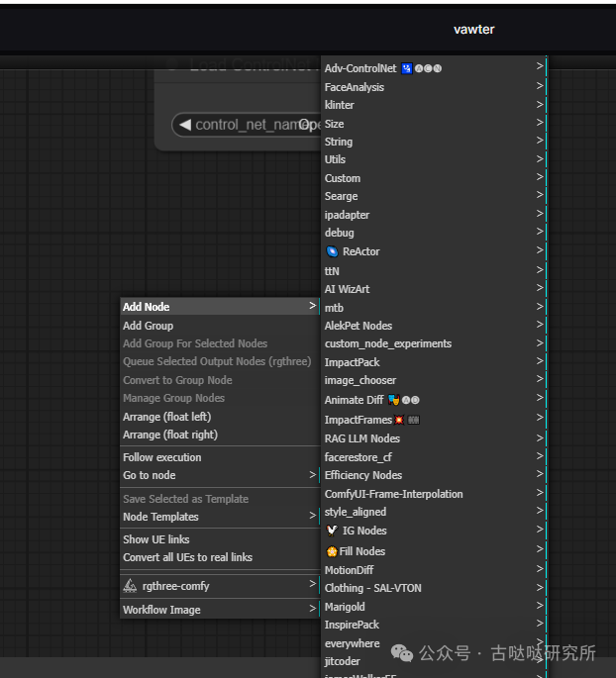Viewport: 616px width, 678px height.
Task: Choose Follow execution
Action: click(x=220, y=457)
